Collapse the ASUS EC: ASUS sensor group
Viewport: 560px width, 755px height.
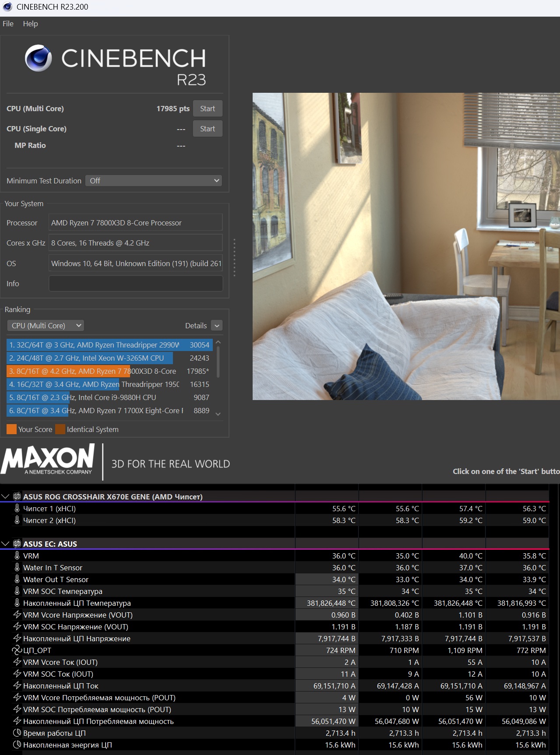point(6,544)
